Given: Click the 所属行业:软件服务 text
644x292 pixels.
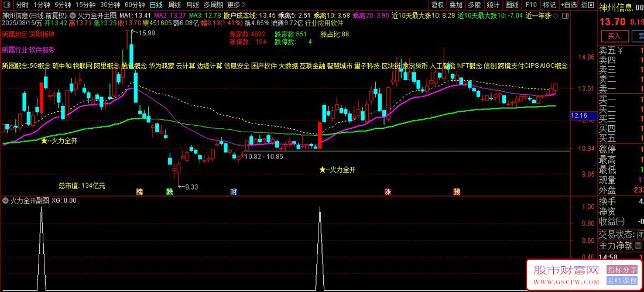Looking at the screenshot, I should click(28, 50).
